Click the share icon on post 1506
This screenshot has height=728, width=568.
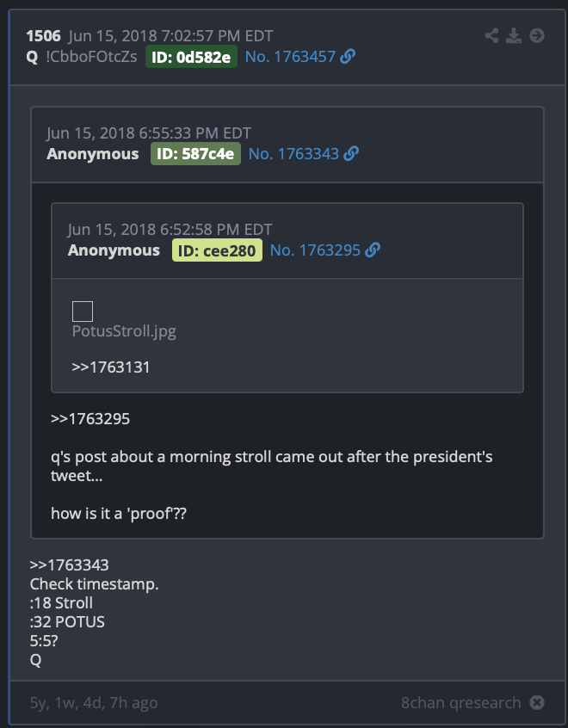(491, 36)
